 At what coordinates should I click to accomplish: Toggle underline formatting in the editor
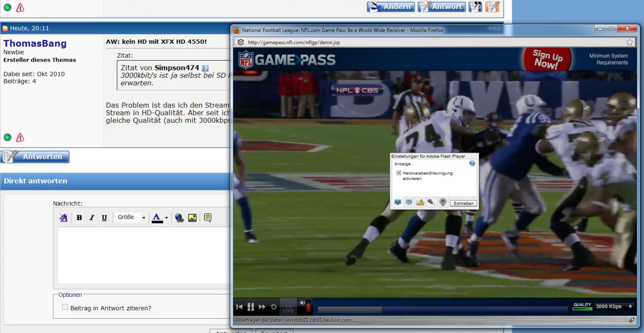coord(104,218)
